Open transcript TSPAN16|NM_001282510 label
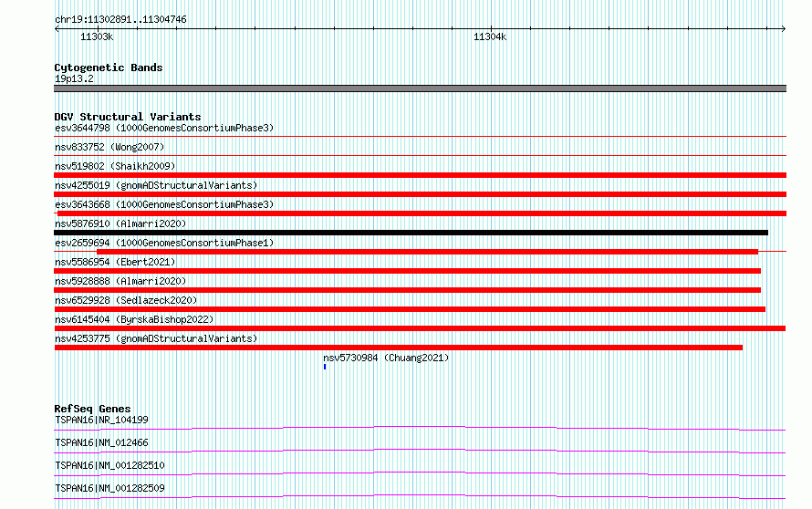This screenshot has width=812, height=509. [x=109, y=465]
